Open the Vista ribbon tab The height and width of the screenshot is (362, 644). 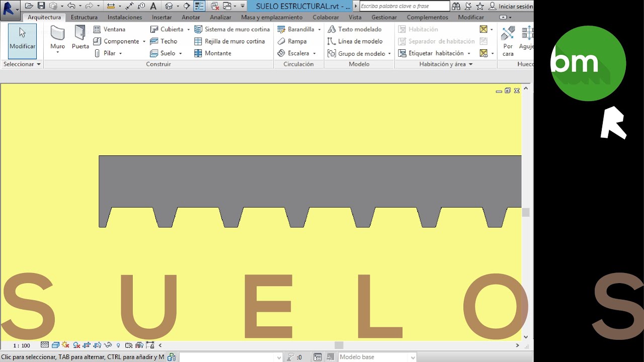tap(355, 17)
